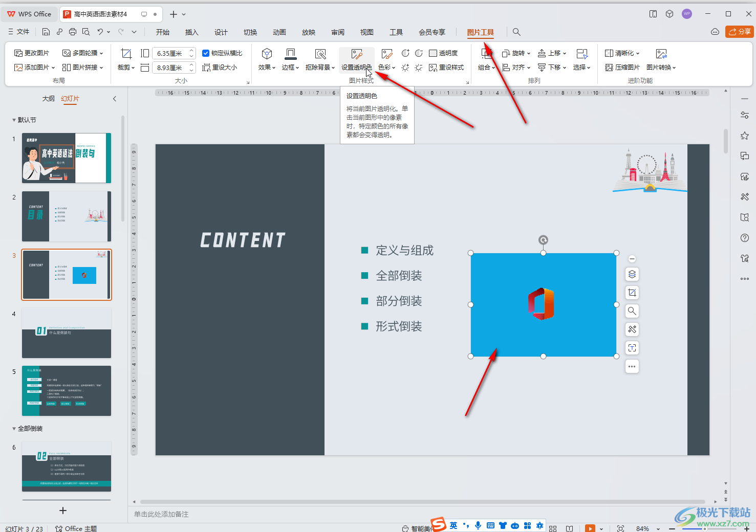Collapse the slide panel with left chevron
Viewport: 756px width, 532px height.
tap(115, 99)
